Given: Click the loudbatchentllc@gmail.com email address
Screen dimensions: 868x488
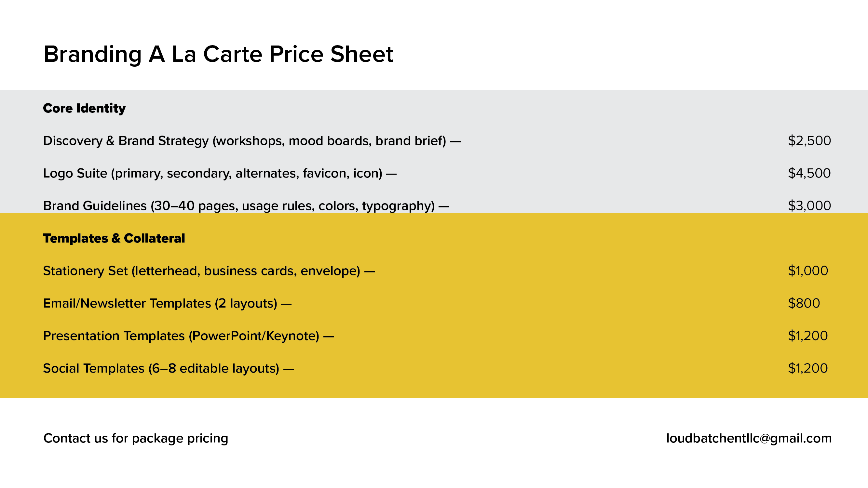Looking at the screenshot, I should 749,439.
